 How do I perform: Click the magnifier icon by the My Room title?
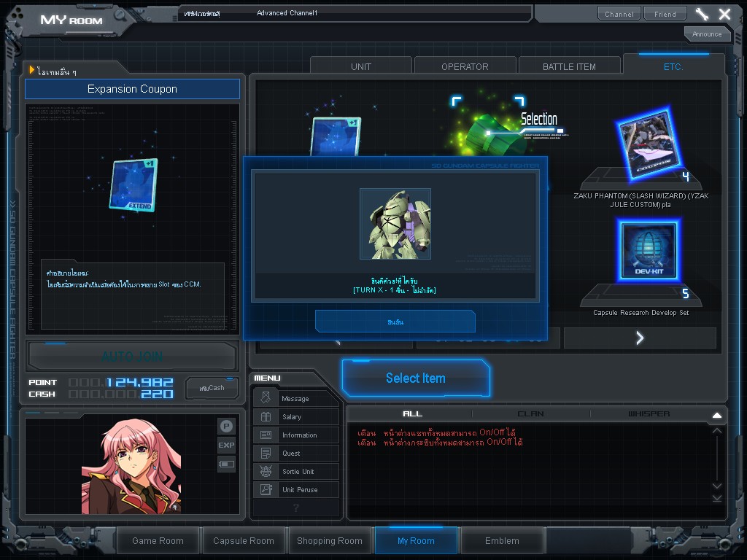point(119,15)
